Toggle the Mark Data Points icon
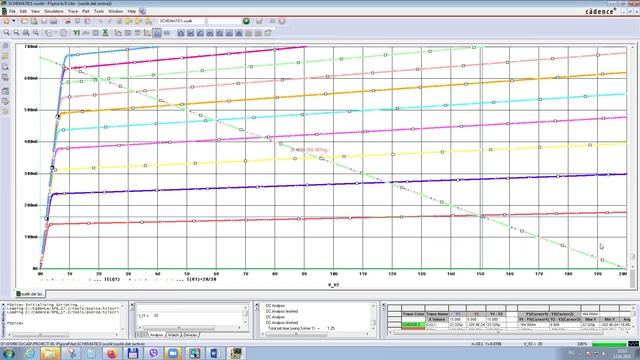Screen dimensions: 640x360 click(x=147, y=33)
